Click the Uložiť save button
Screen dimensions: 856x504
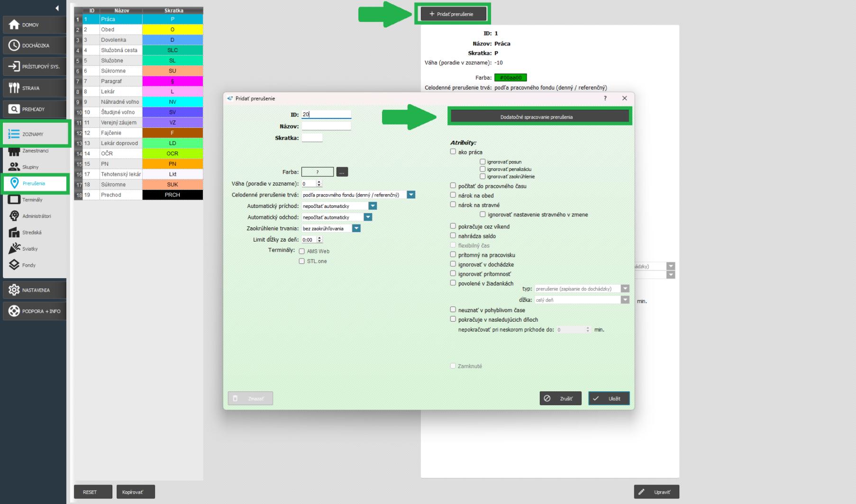click(x=609, y=398)
